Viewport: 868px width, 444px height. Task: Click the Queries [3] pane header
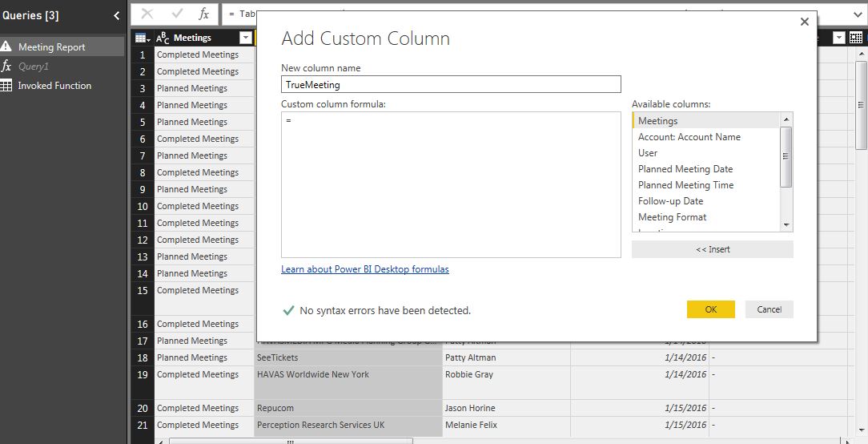click(30, 15)
